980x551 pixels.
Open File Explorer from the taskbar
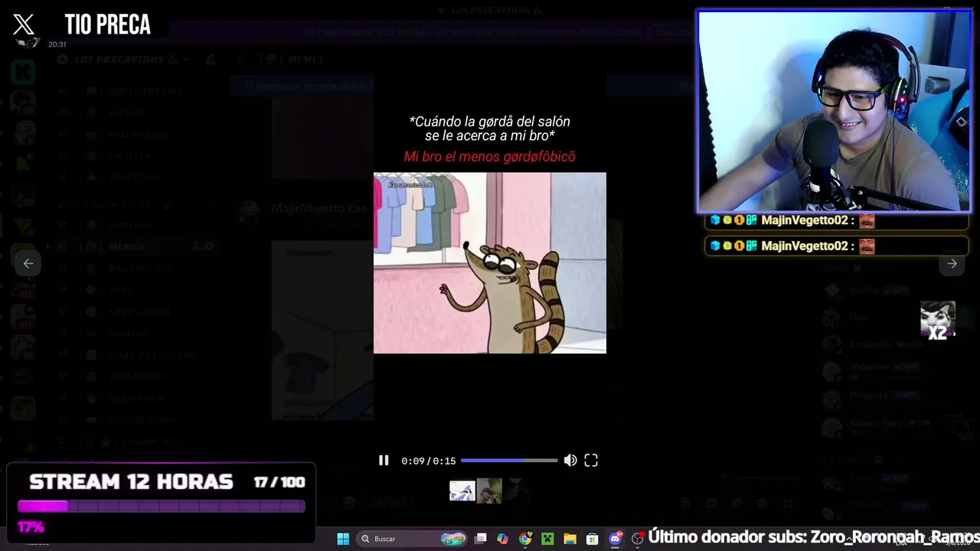tap(570, 539)
